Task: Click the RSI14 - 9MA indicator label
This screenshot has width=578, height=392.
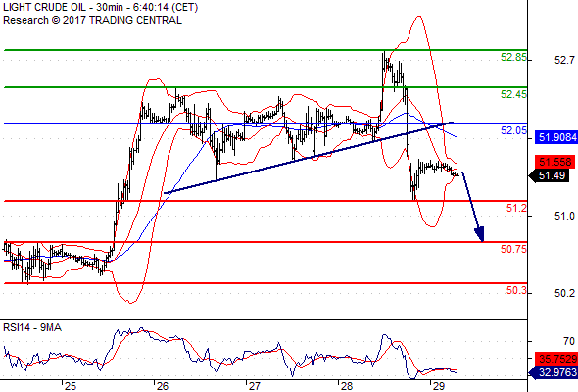Action: tap(32, 327)
